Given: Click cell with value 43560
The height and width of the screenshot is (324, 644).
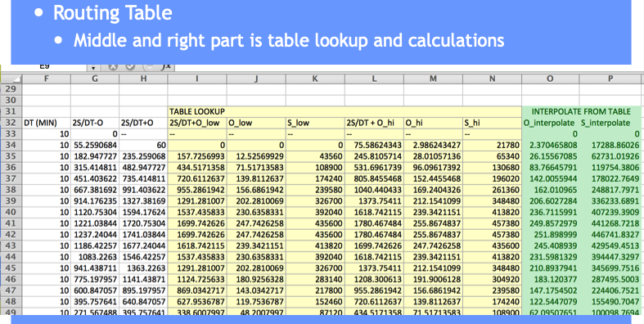Looking at the screenshot, I should click(x=315, y=156).
